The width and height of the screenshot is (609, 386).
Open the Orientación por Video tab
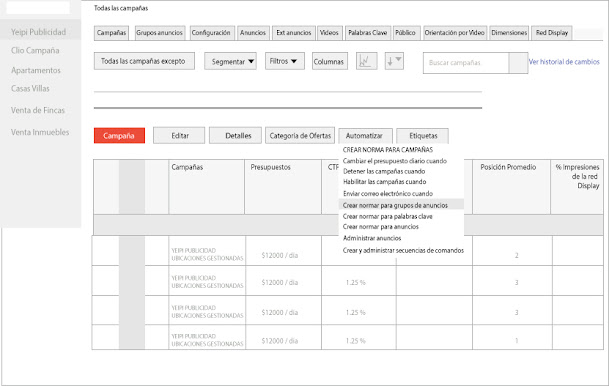pos(455,33)
